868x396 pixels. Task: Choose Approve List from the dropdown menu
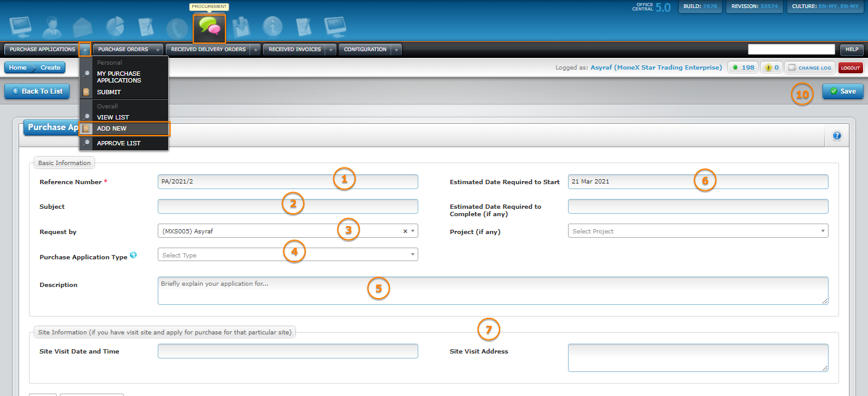[x=119, y=143]
